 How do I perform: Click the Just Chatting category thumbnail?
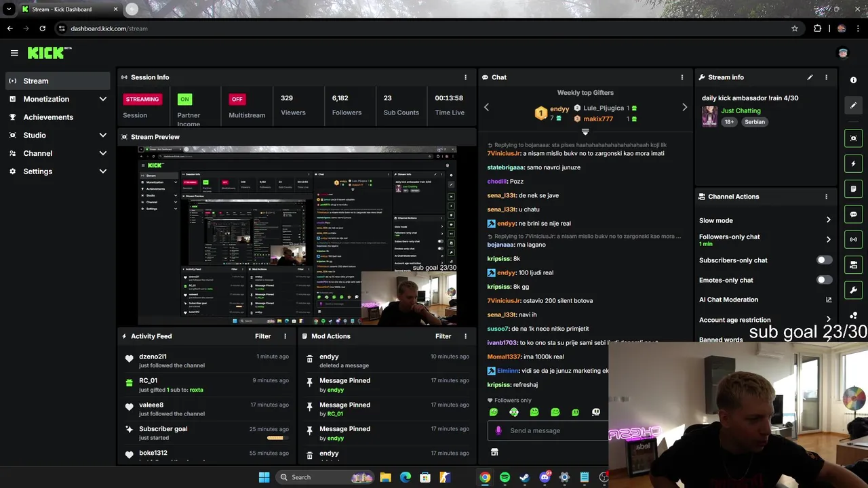(709, 116)
